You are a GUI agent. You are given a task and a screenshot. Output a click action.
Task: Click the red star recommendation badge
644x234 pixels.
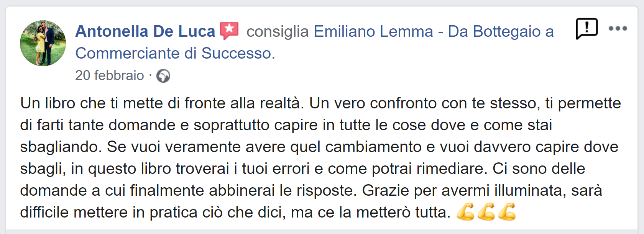tap(229, 31)
